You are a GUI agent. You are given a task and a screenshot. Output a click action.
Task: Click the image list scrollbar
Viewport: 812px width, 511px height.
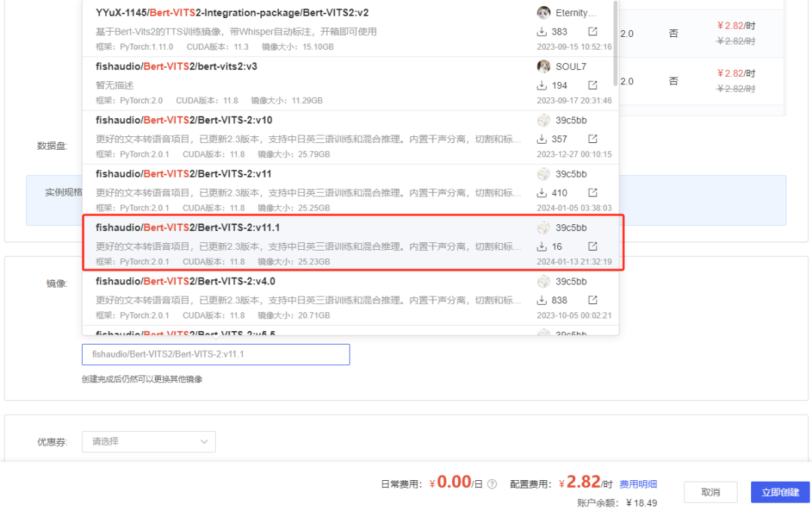[615, 44]
